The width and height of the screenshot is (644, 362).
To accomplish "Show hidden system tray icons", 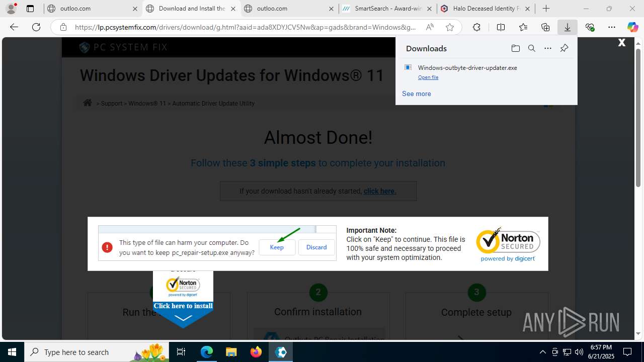I will pyautogui.click(x=542, y=352).
